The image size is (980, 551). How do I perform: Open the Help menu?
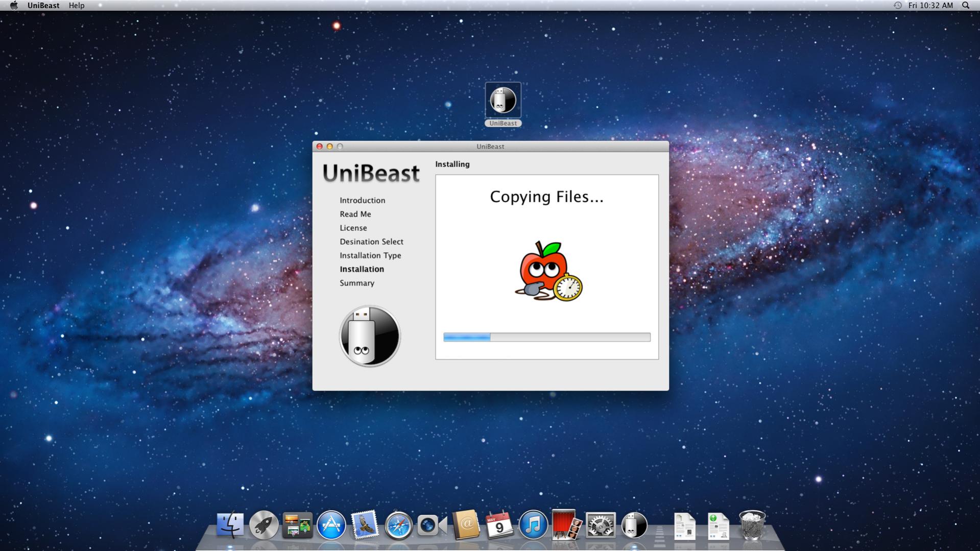pyautogui.click(x=77, y=5)
